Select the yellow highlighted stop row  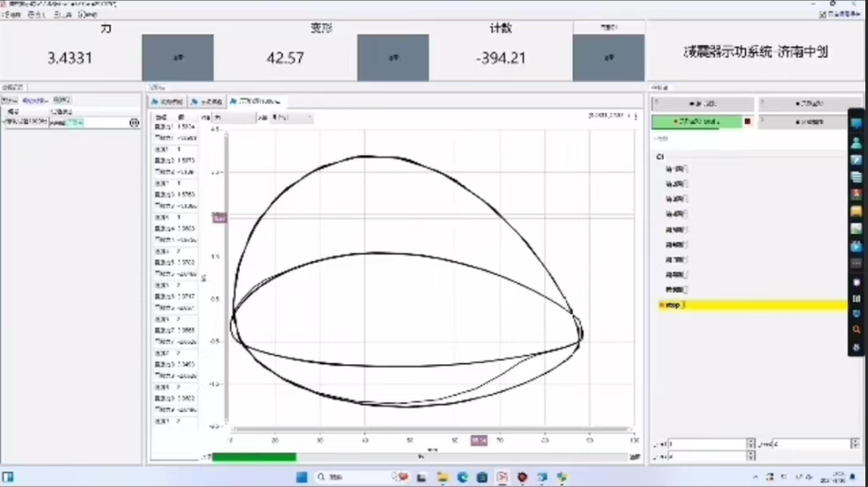pyautogui.click(x=750, y=306)
